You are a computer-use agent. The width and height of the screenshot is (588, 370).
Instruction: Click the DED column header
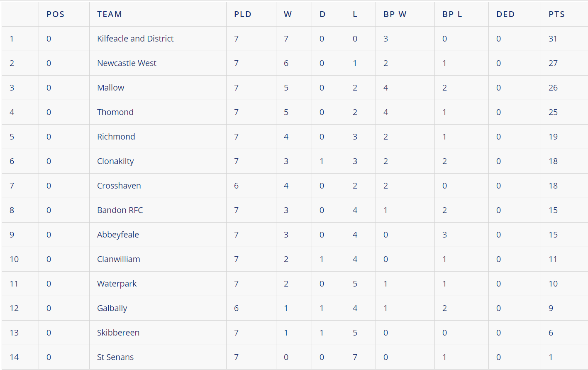(505, 14)
